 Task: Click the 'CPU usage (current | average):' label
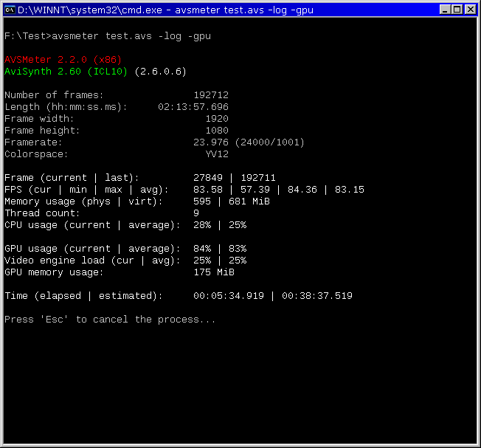click(x=93, y=225)
